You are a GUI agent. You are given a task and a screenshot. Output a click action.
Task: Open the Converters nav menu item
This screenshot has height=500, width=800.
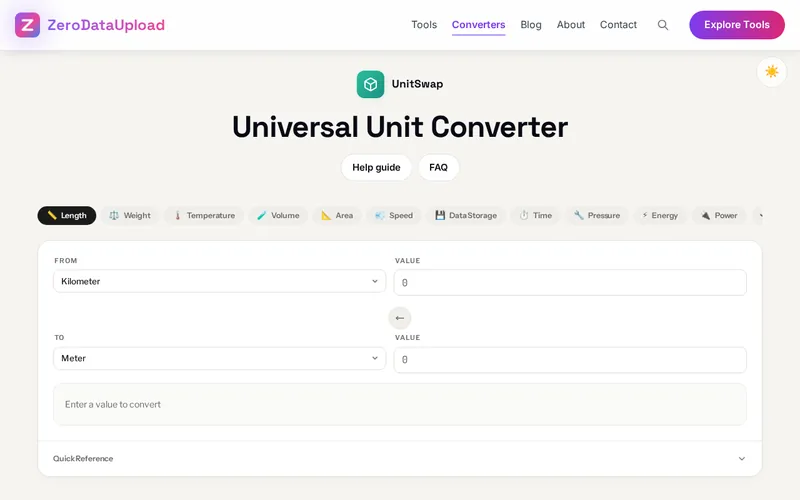pos(478,24)
